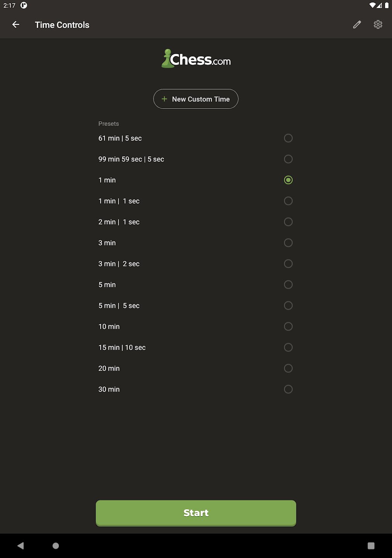Open the pencil edit icon
This screenshot has height=558, width=392.
click(x=357, y=25)
